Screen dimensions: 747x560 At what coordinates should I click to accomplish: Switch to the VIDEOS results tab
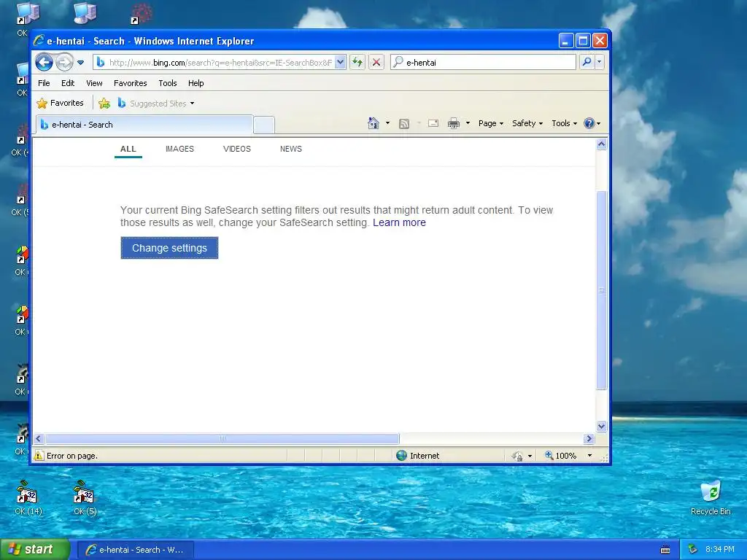coord(237,149)
